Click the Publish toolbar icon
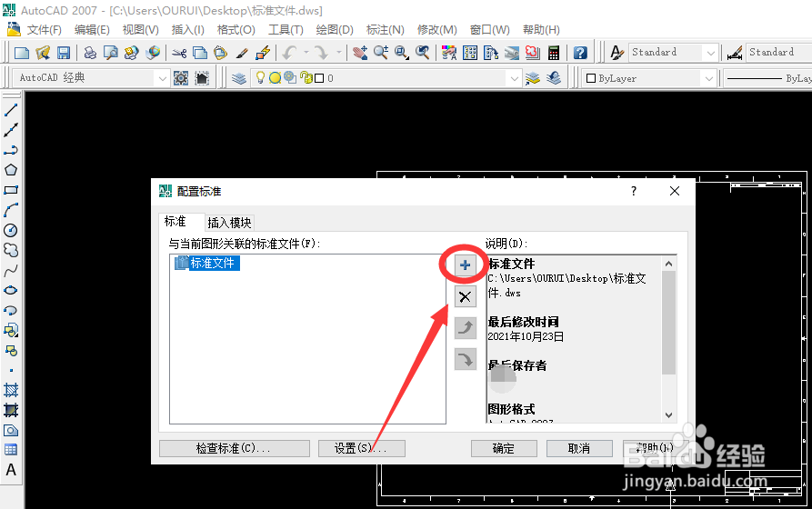Image resolution: width=812 pixels, height=509 pixels. [132, 53]
